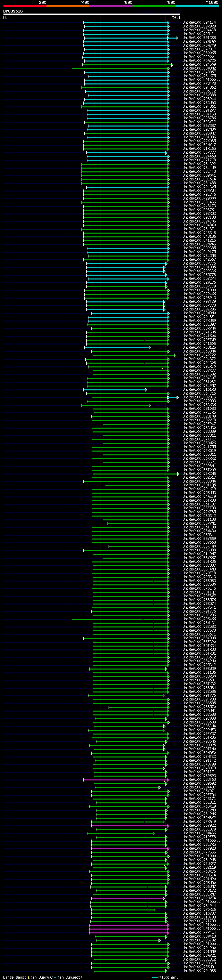222x980 pixels.
Task: Select hit label UniRef100_Q8GT63
Action: 199,779
